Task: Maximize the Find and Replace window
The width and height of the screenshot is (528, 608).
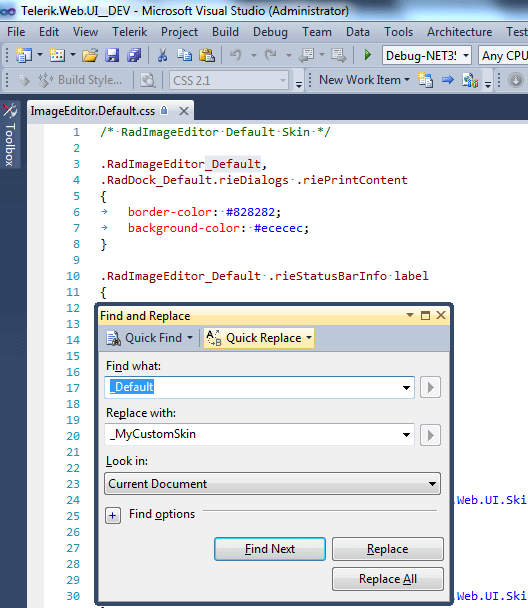Action: [x=425, y=315]
